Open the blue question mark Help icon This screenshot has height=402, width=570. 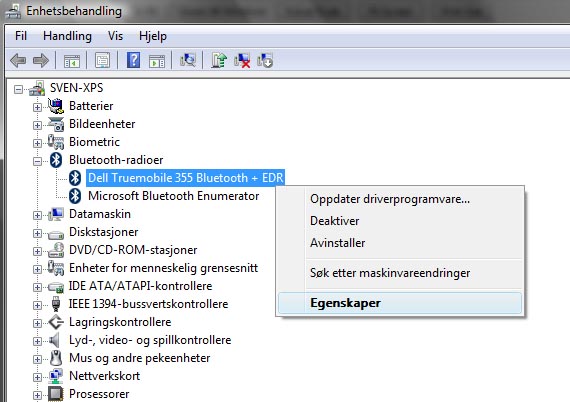coord(133,60)
